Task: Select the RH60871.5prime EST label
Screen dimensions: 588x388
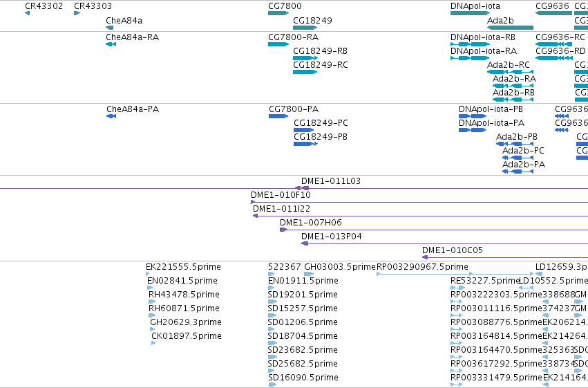Action: pos(184,309)
